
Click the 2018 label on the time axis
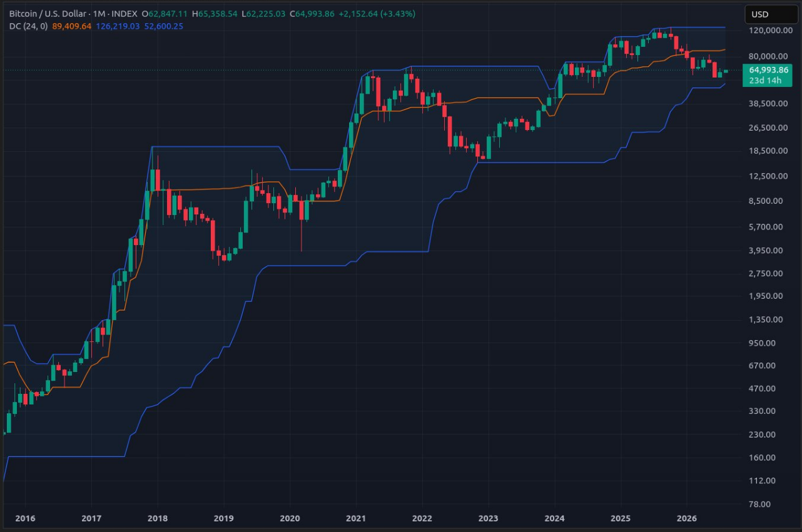[158, 518]
